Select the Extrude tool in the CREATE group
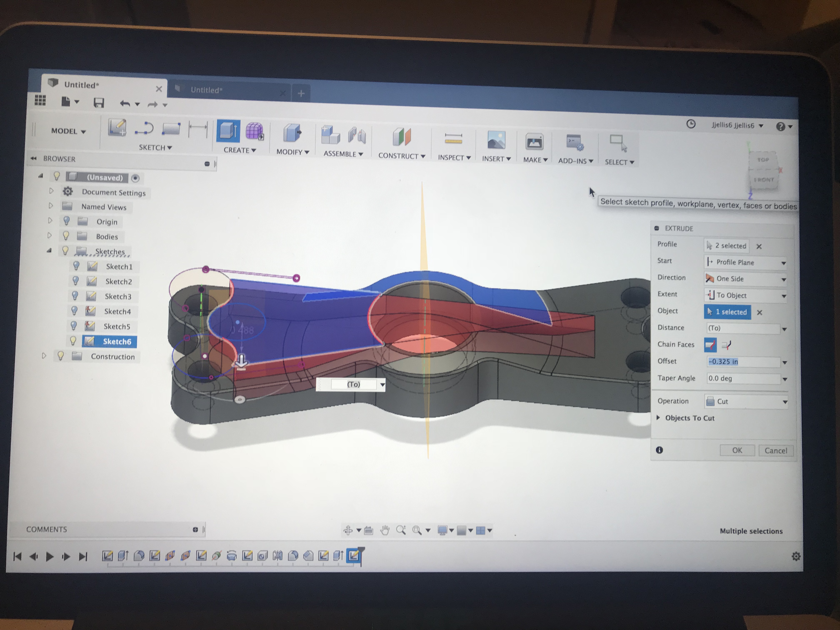Viewport: 840px width, 630px height. (x=228, y=131)
